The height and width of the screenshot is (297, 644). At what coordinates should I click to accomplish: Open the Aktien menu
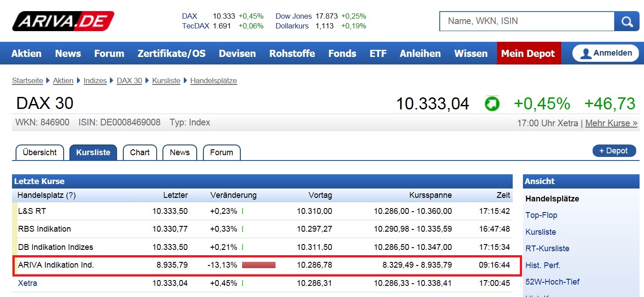[x=26, y=54]
